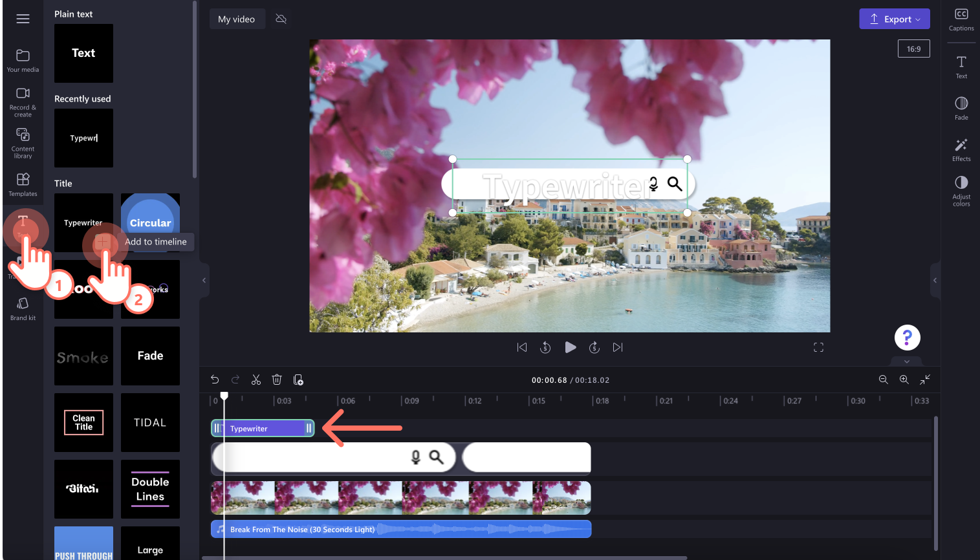Click the My video title field
980x560 pixels.
click(237, 19)
